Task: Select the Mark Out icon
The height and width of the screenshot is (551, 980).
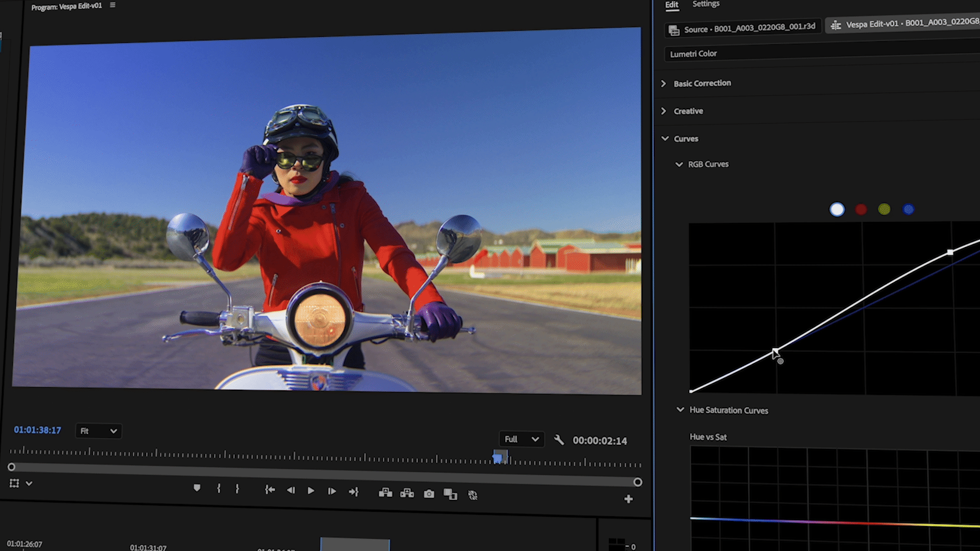Action: pos(237,490)
